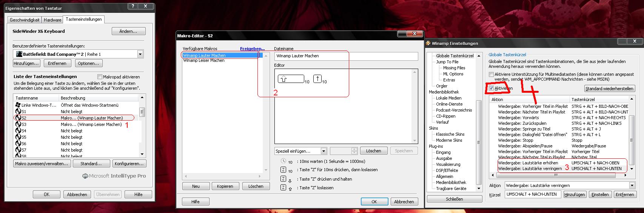Select row Wiedergabe: Springe zu Titel
The height and width of the screenshot is (213, 644).
pyautogui.click(x=559, y=129)
